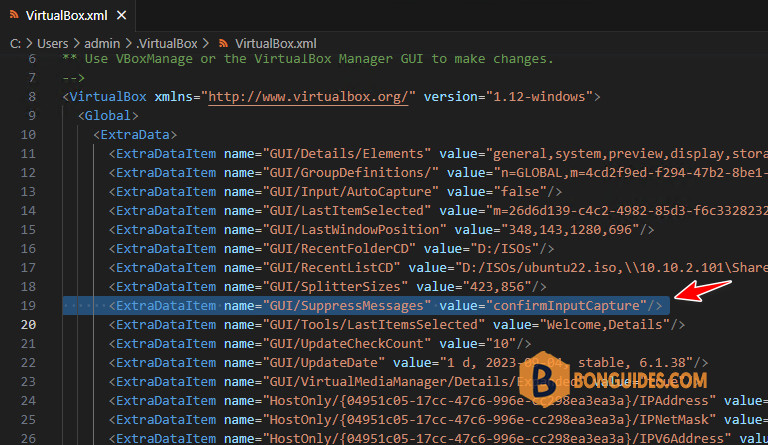Viewport: 768px width, 445px height.
Task: Click line number 20 in gutter
Action: (28, 325)
